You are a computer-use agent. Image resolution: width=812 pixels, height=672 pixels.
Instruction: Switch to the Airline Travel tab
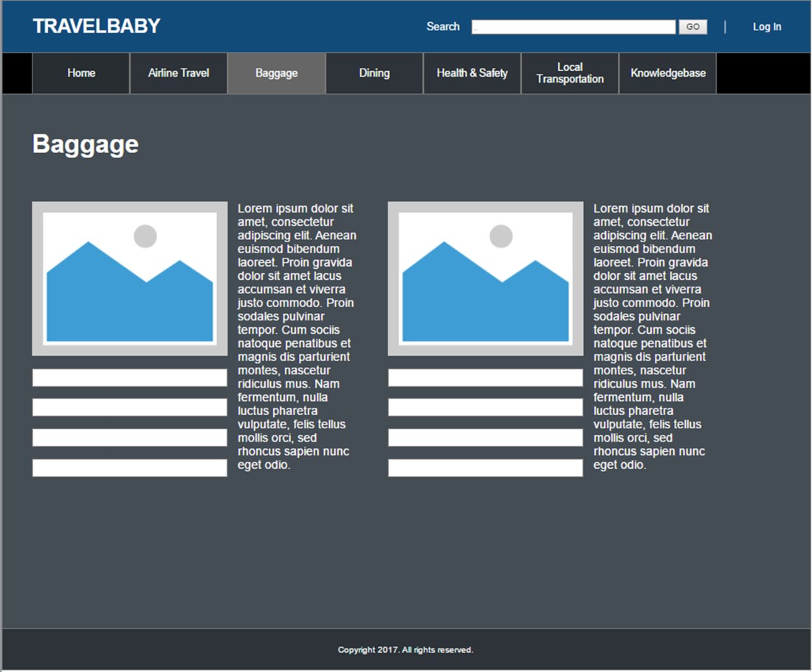(179, 72)
